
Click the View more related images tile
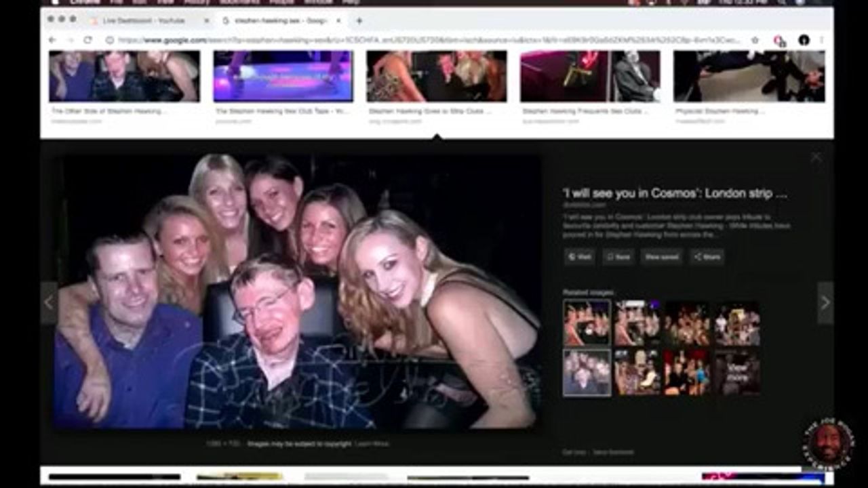[737, 372]
